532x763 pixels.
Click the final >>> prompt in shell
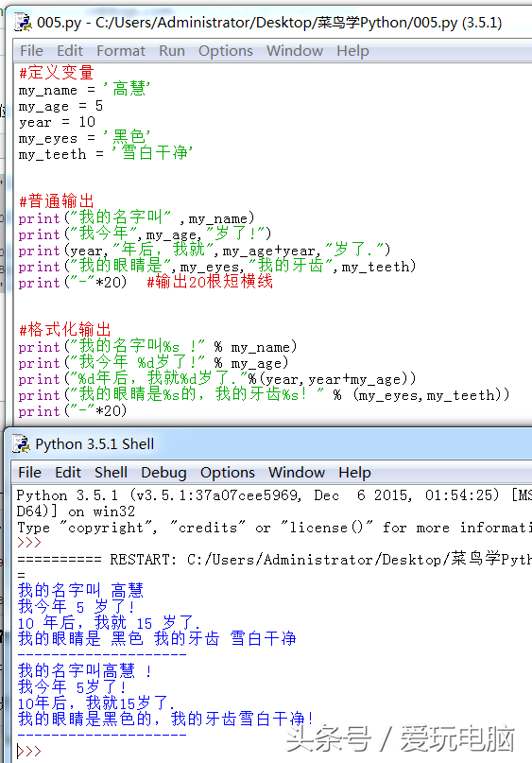29,751
